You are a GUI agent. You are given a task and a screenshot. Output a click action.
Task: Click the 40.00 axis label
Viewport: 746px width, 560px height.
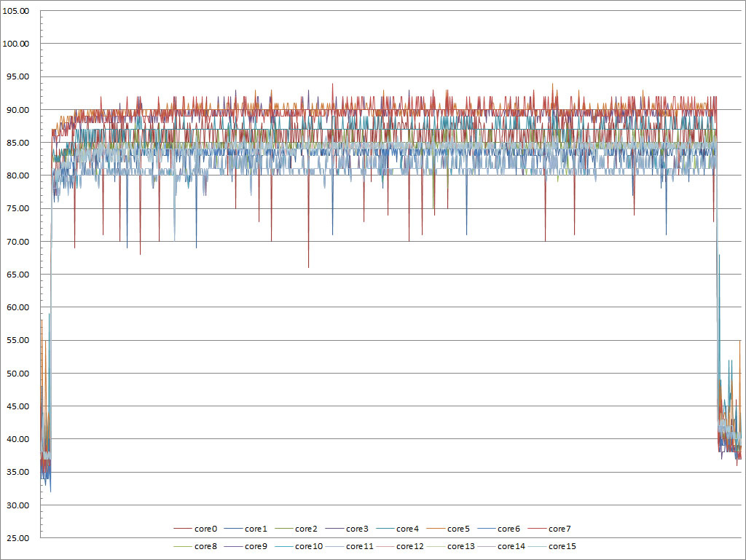(x=17, y=439)
